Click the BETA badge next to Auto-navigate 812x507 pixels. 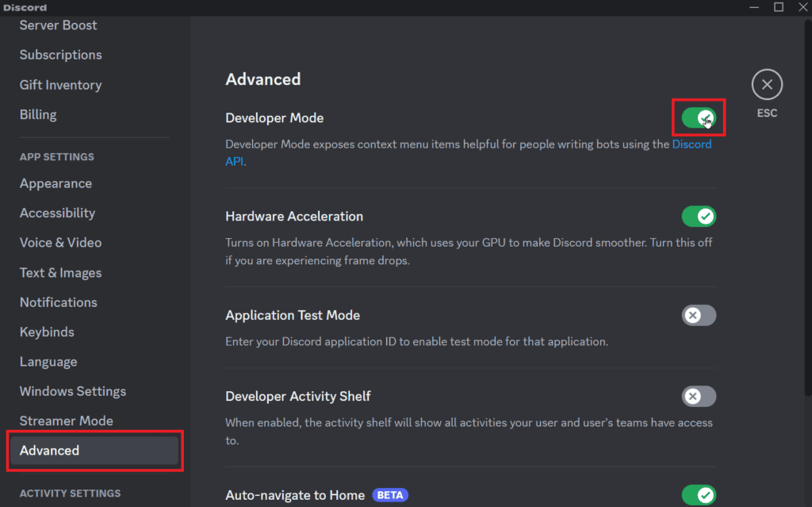(x=390, y=494)
